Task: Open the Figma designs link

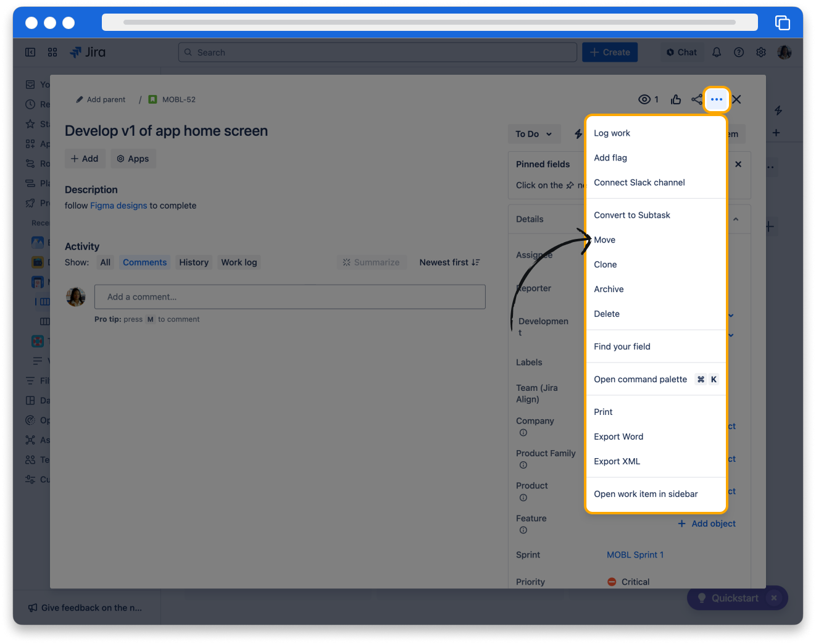Action: click(x=119, y=206)
